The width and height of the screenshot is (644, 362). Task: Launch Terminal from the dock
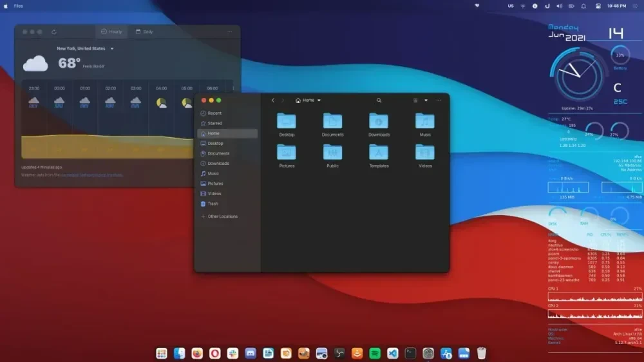click(410, 354)
